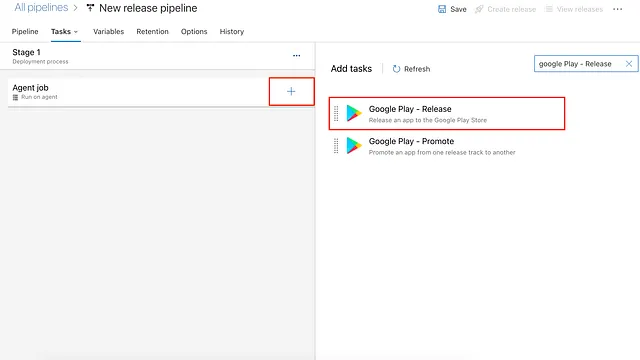Image resolution: width=640 pixels, height=360 pixels.
Task: Click the Add tasks heading
Action: [351, 69]
